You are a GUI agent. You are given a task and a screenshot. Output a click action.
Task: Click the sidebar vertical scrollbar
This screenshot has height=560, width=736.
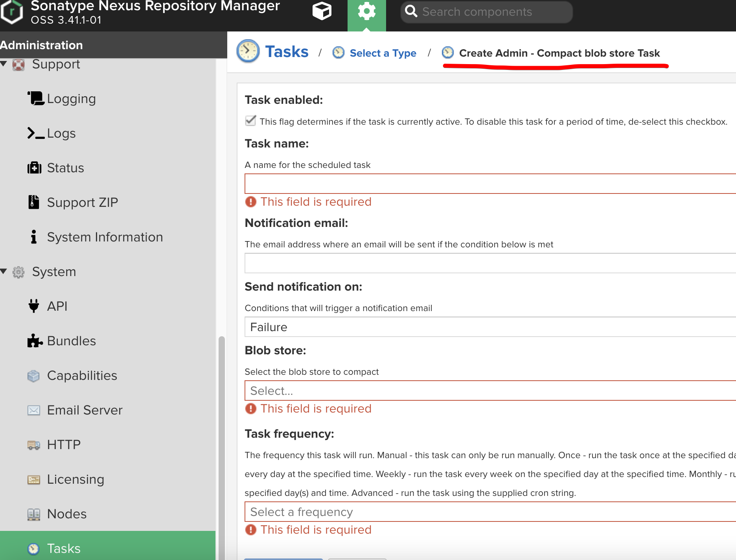(x=221, y=448)
